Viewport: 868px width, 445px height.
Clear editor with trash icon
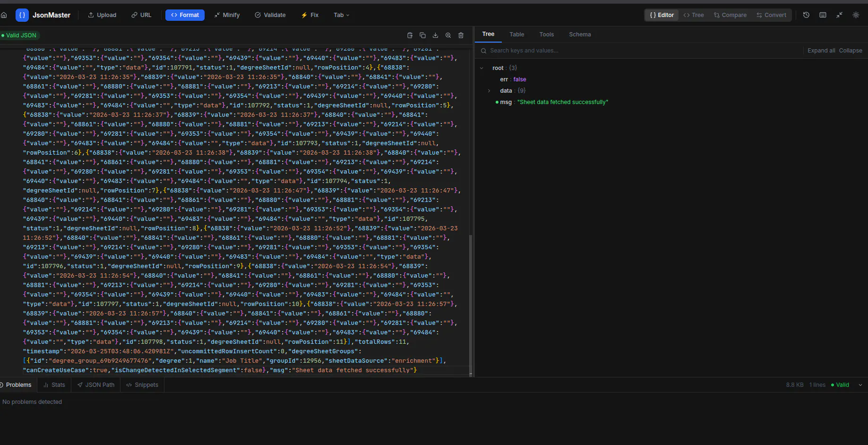[x=461, y=35]
